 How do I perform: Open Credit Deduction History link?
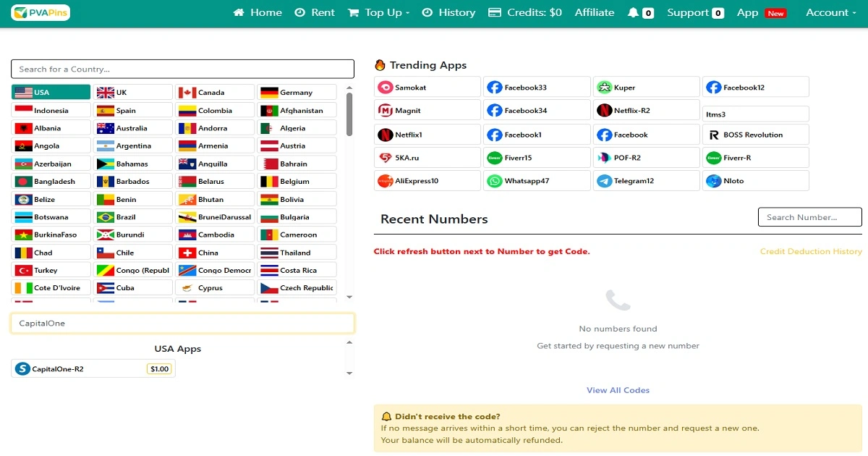[811, 252]
